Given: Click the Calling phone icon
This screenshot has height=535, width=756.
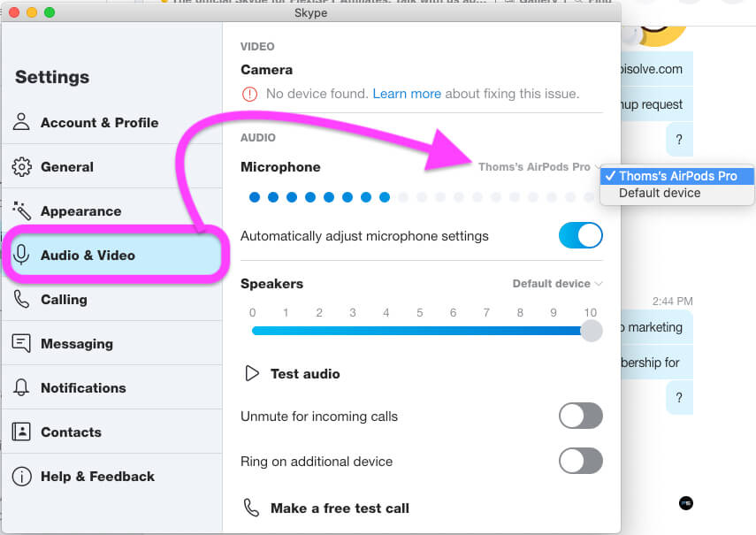Looking at the screenshot, I should point(21,299).
